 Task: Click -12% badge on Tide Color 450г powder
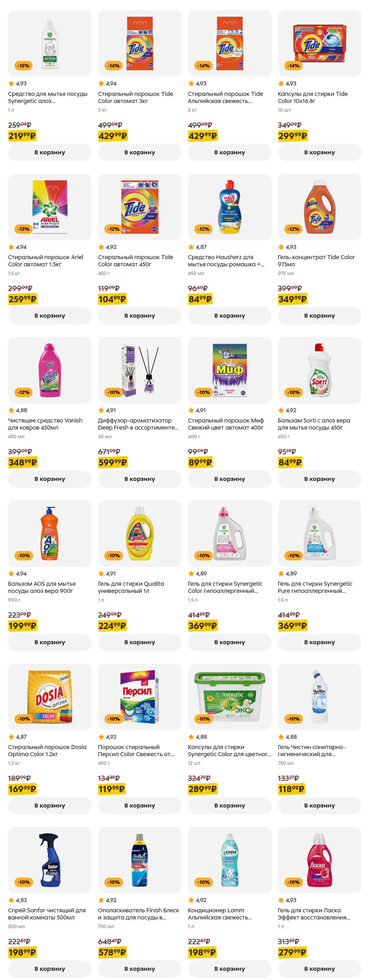113,229
